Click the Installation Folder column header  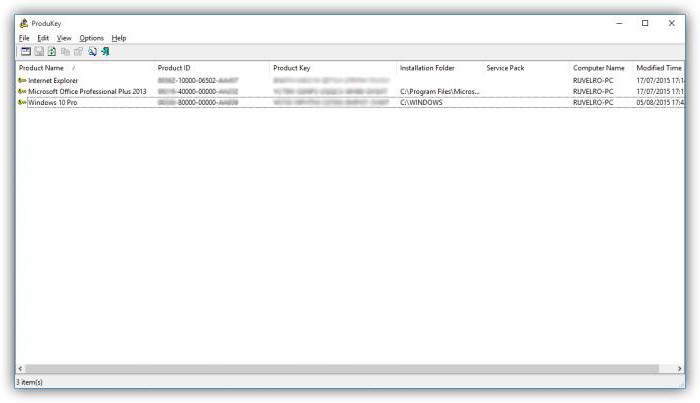[428, 67]
